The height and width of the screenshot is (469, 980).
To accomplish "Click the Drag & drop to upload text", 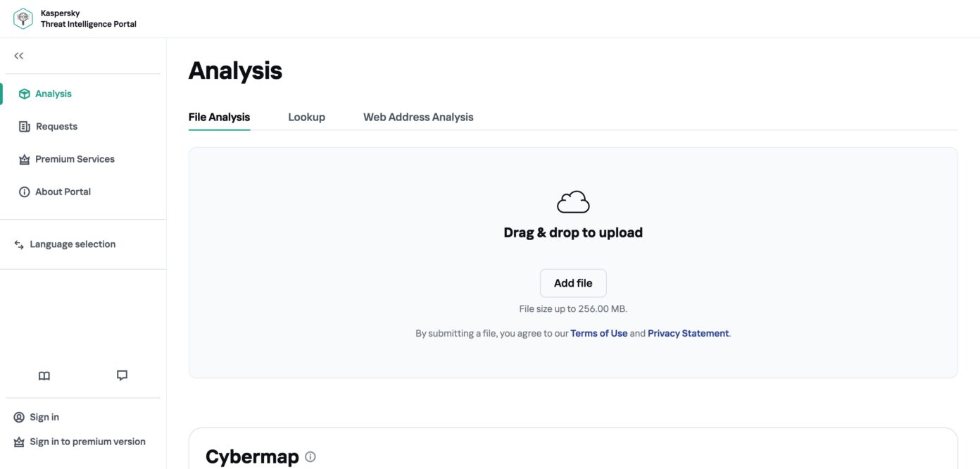I will point(573,232).
